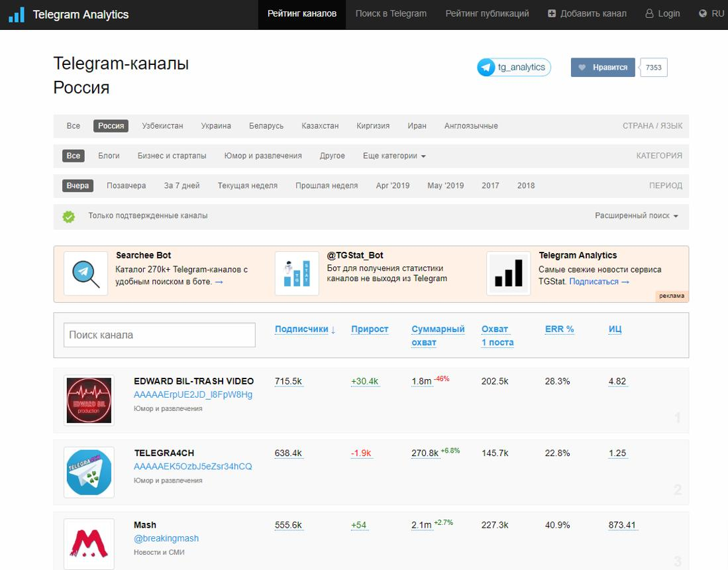Expand the Еще категории dropdown
The image size is (728, 570).
[x=394, y=156]
